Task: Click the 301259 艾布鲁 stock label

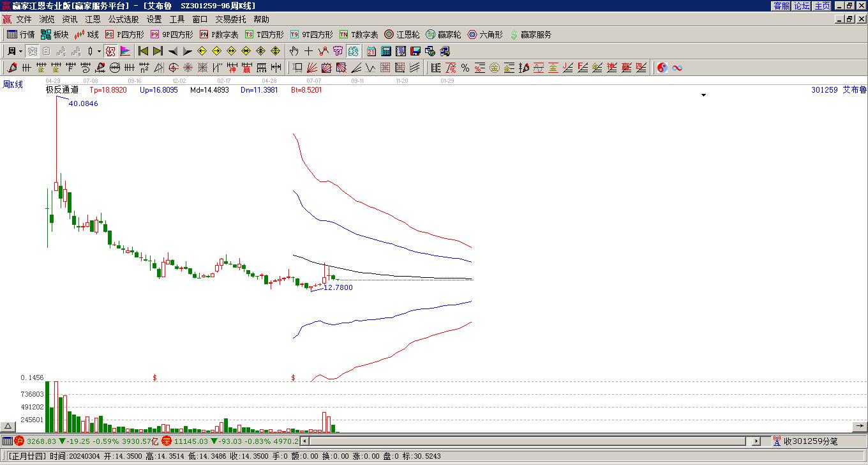Action: pyautogui.click(x=839, y=90)
